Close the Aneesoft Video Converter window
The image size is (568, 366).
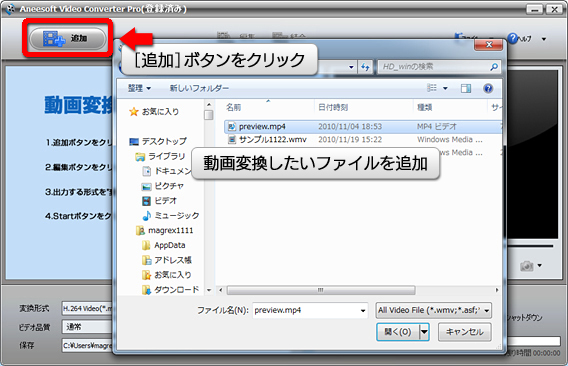pyautogui.click(x=554, y=9)
